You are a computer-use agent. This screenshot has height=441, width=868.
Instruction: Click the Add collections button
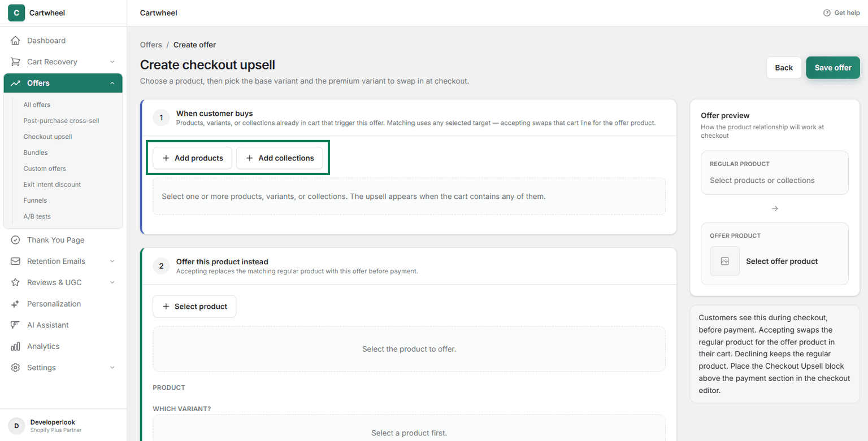(280, 158)
